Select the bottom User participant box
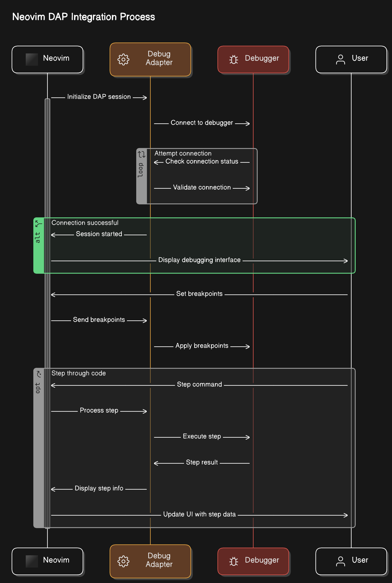Screen dimensions: 392x583 coord(351,561)
